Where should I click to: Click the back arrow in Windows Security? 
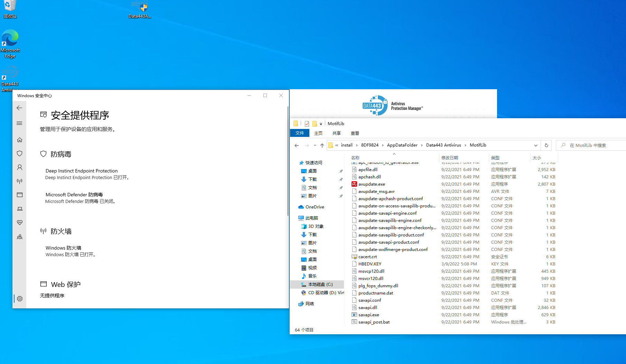pos(19,108)
